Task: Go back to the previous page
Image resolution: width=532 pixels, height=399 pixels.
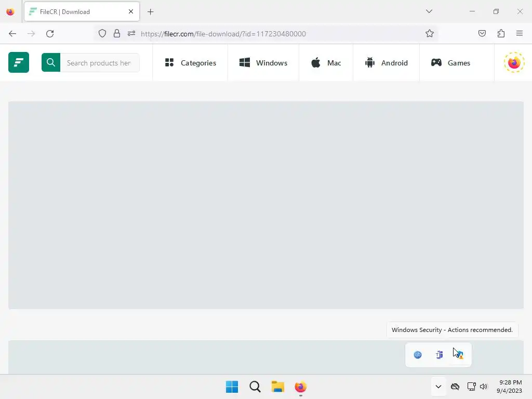Action: (12, 34)
